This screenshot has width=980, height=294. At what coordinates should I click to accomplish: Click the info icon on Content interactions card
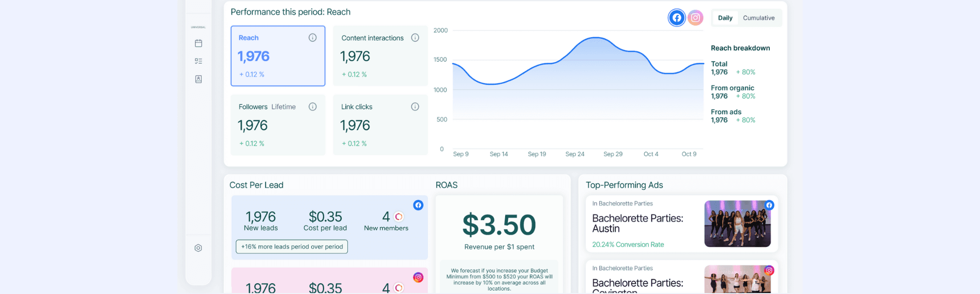click(x=415, y=38)
